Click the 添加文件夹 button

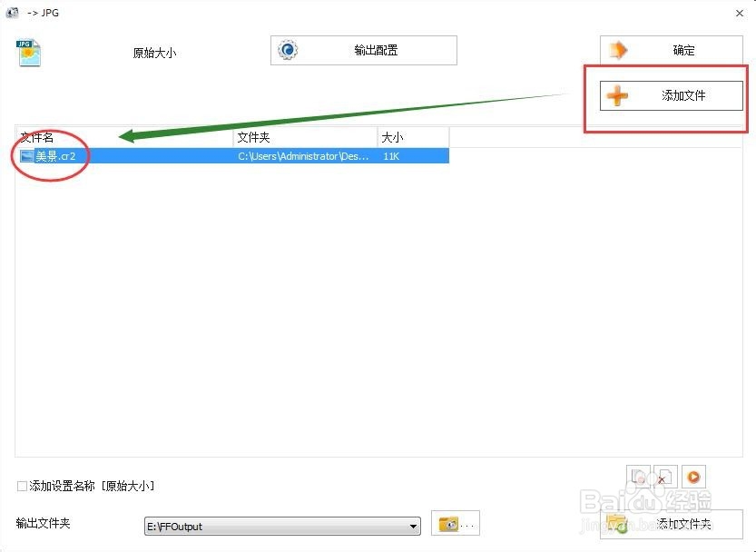coord(672,524)
